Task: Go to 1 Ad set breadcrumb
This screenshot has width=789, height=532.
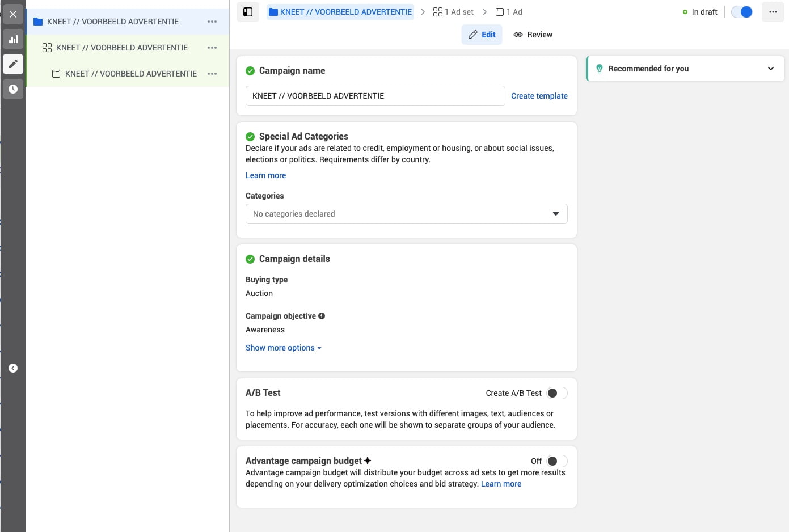Action: 453,12
